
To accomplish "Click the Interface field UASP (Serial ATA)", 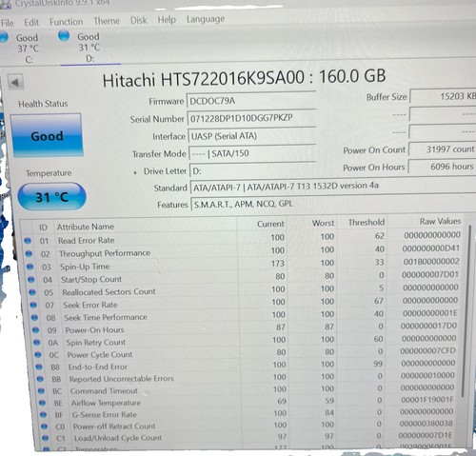I will [251, 136].
